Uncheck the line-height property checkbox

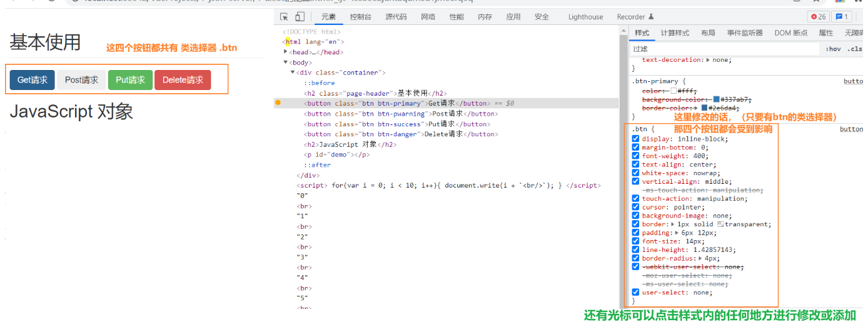pos(636,249)
